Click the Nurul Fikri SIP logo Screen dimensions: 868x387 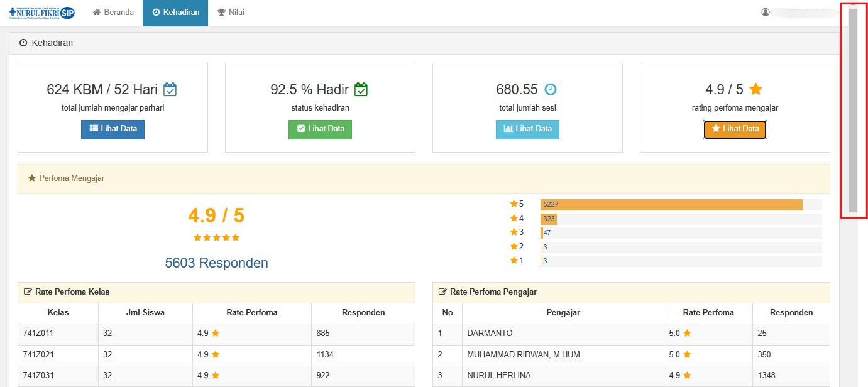pos(42,13)
